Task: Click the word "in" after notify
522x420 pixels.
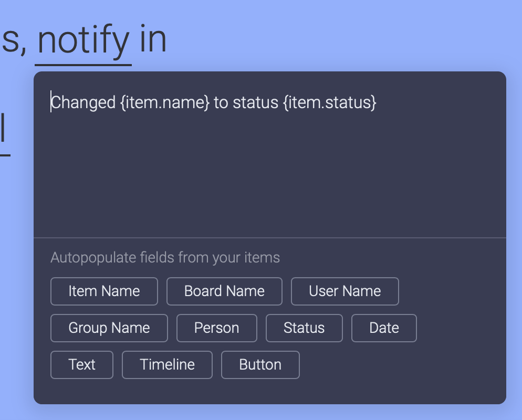Action: click(x=153, y=39)
